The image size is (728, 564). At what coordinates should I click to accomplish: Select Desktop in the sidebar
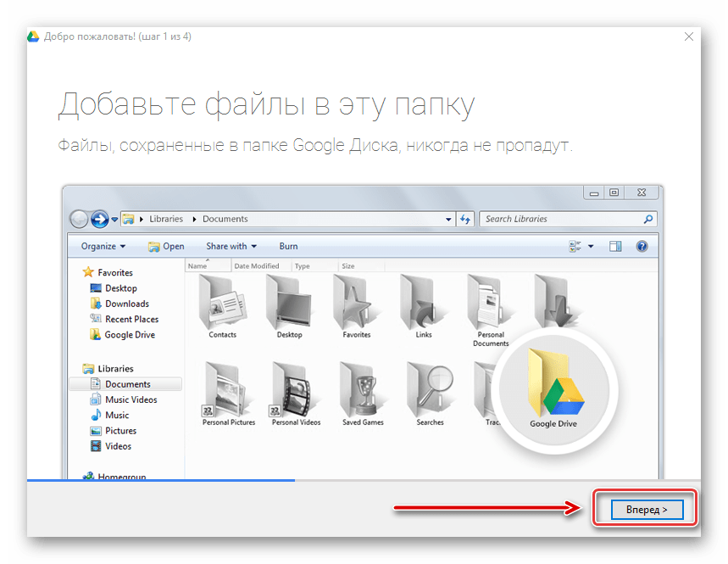click(114, 288)
